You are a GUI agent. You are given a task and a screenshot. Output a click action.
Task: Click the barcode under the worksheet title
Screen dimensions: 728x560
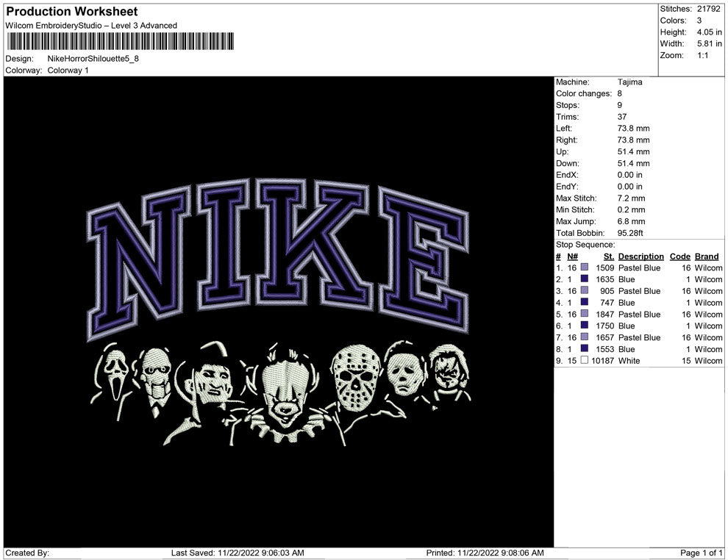click(x=121, y=41)
